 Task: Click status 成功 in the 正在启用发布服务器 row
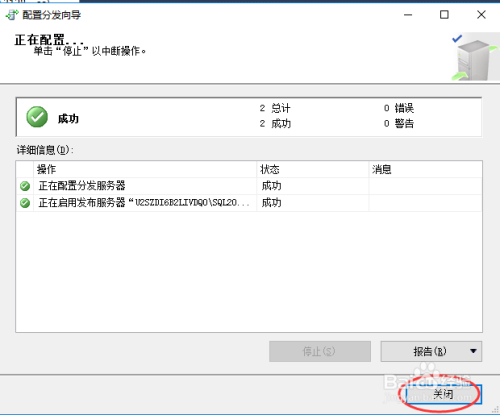tap(271, 202)
